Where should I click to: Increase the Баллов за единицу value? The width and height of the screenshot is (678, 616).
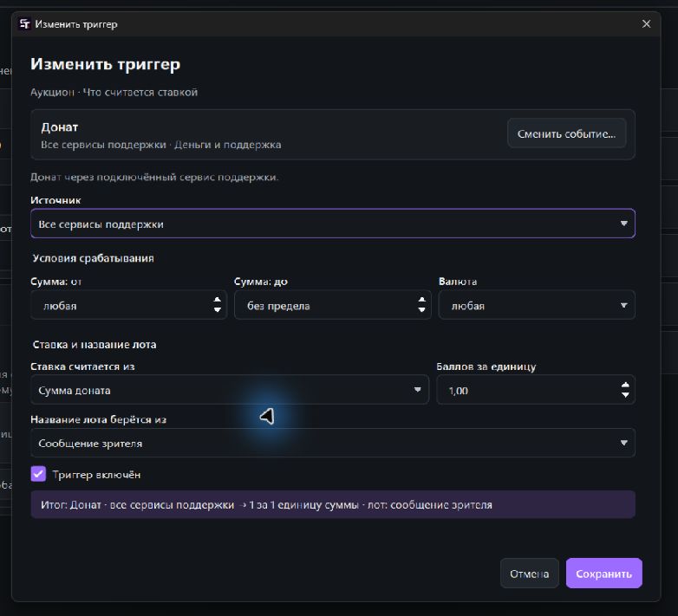point(625,385)
